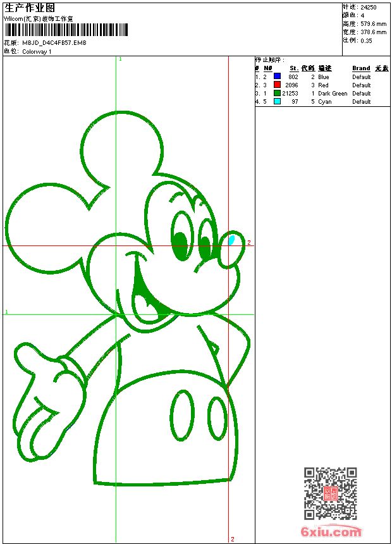
Task: Click the cyan nose highlight in the design
Action: [x=231, y=240]
